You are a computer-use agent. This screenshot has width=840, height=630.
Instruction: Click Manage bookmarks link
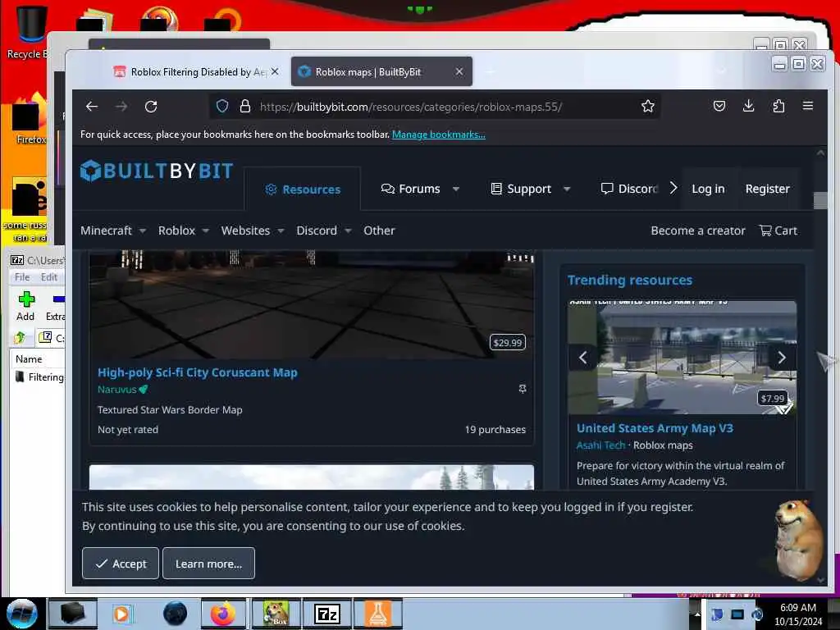click(438, 135)
